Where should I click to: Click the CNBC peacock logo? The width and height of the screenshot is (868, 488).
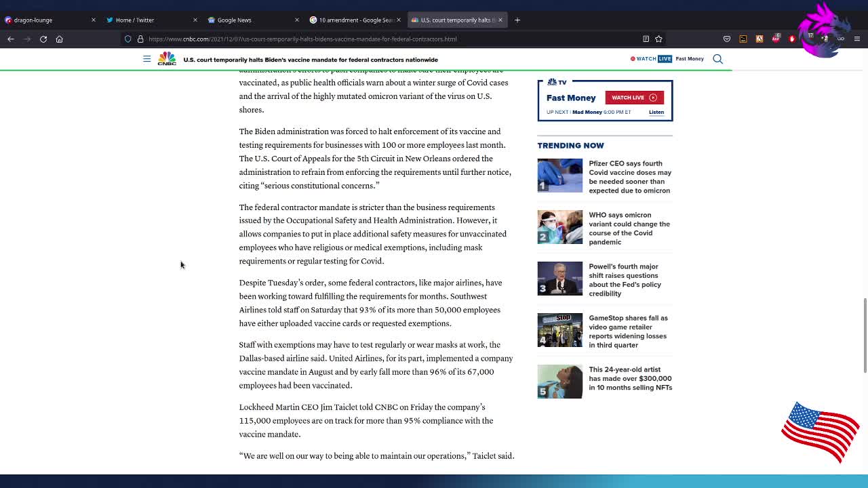click(x=167, y=59)
